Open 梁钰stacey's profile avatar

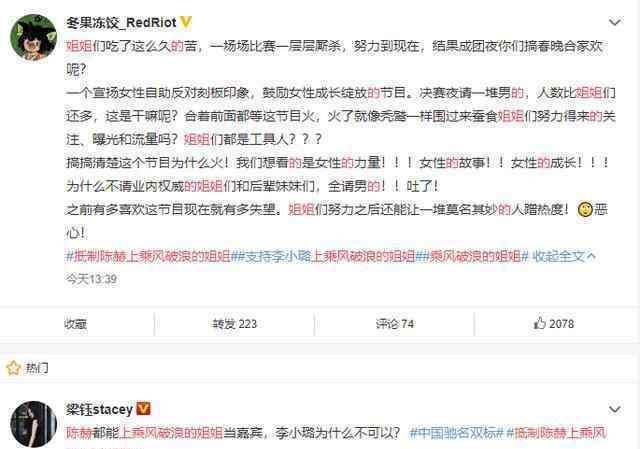(33, 424)
